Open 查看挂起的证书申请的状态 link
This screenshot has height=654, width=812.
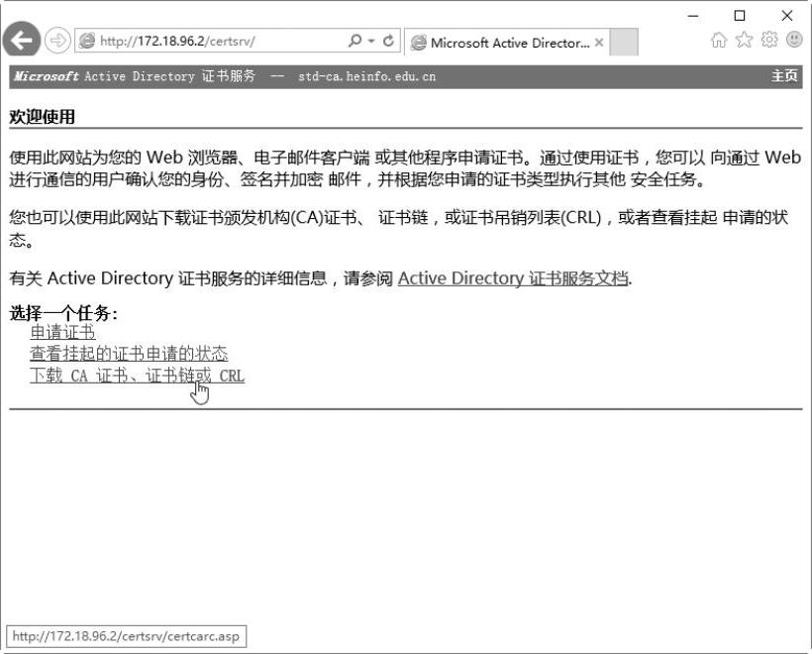[129, 354]
